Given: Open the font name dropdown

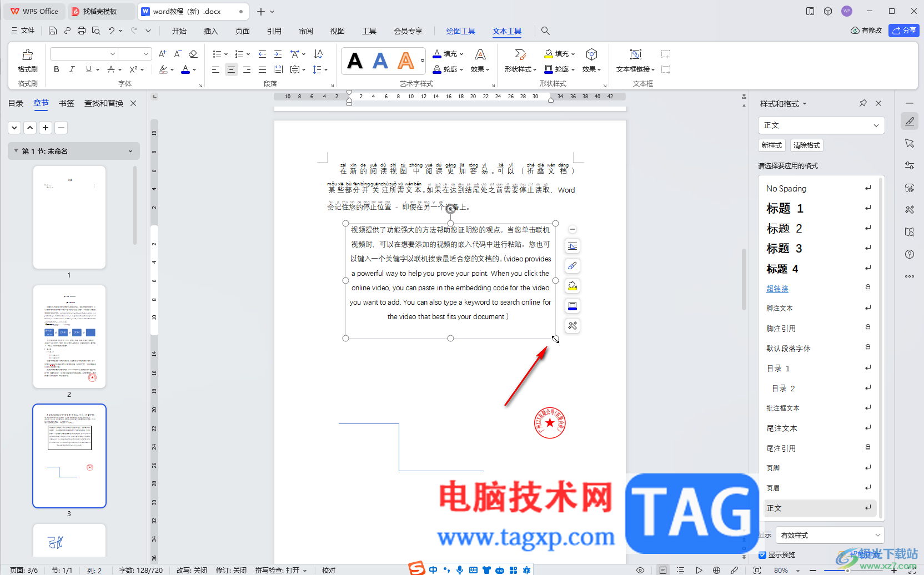Looking at the screenshot, I should click(x=113, y=54).
